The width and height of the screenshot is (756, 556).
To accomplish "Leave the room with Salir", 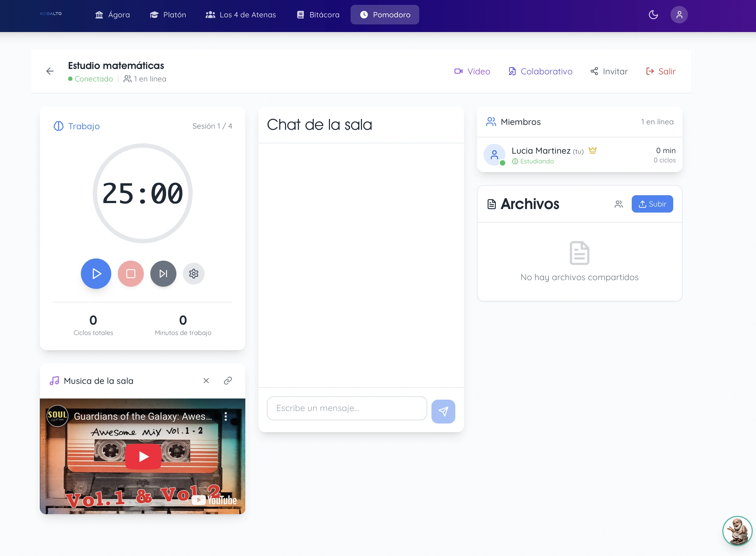I will [x=661, y=71].
